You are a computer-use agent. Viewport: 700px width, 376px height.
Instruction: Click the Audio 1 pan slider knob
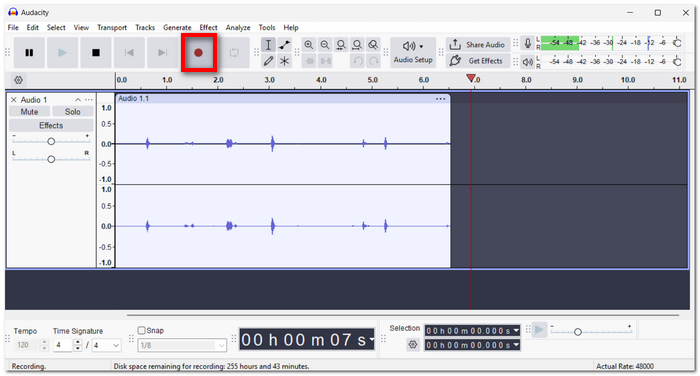(x=51, y=159)
